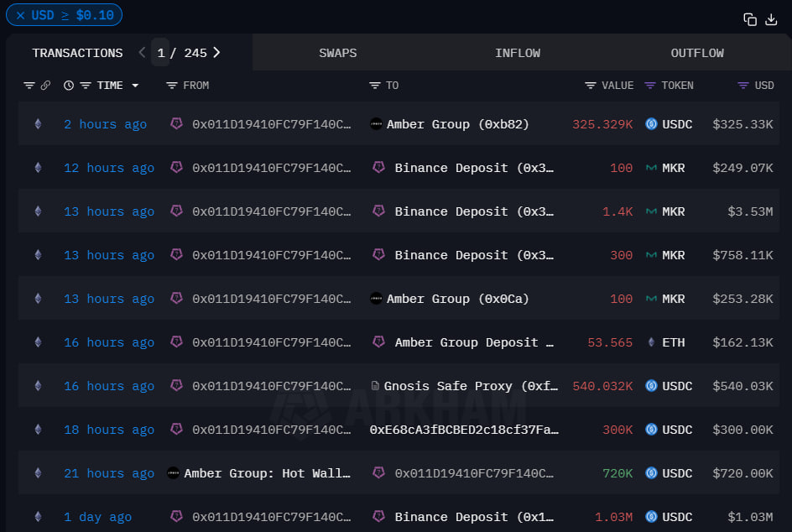
Task: Open sender address in the $162.13K row
Action: pos(271,342)
